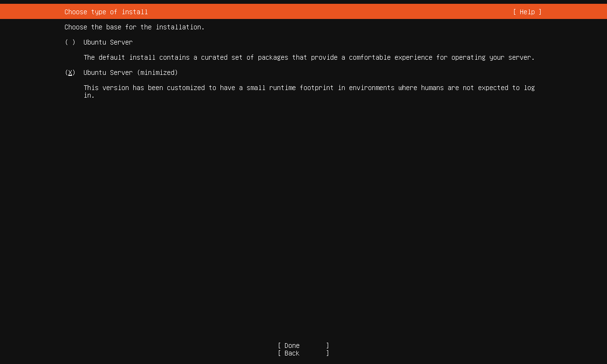The height and width of the screenshot is (364, 607).
Task: Click the 'Choose type of install' header title
Action: pyautogui.click(x=106, y=12)
